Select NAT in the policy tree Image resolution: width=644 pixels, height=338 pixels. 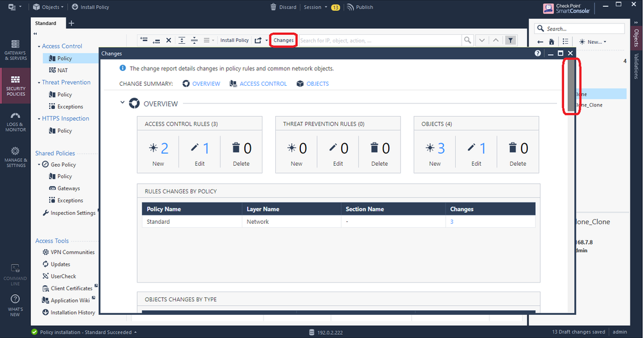pyautogui.click(x=58, y=70)
